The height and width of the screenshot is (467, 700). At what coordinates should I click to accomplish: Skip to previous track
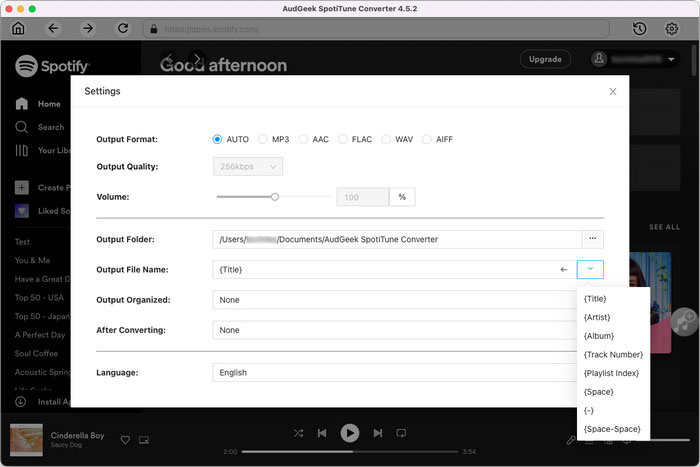coord(322,433)
